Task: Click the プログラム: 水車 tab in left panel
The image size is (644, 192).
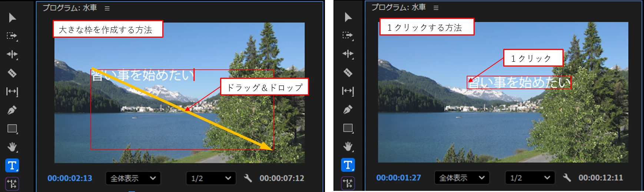Action: pos(70,8)
